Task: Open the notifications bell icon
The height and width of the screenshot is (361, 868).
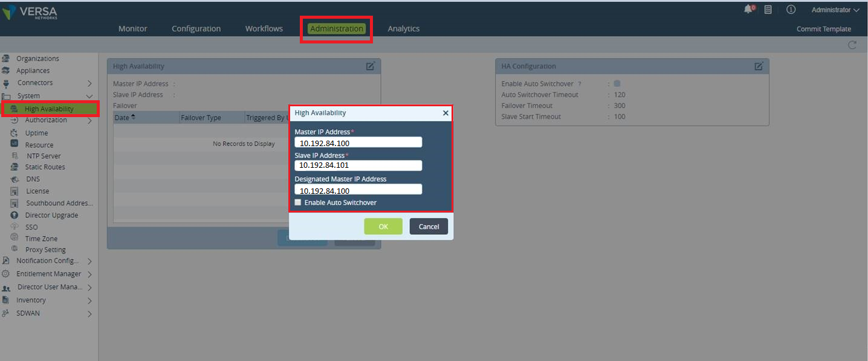Action: pos(750,8)
